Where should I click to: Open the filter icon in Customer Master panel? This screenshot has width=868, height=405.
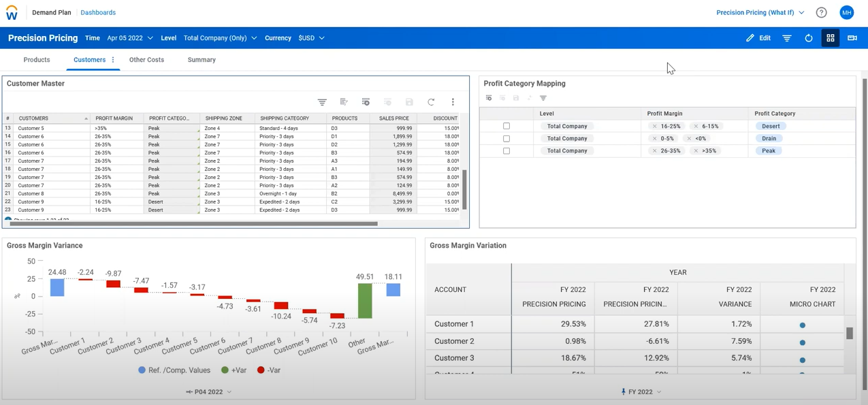322,101
